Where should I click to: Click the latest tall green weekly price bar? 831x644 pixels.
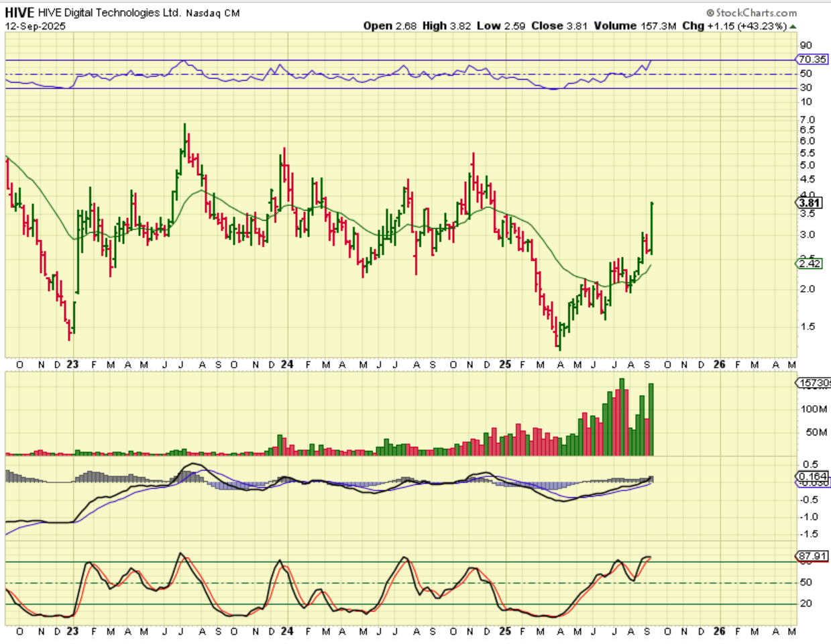(651, 228)
